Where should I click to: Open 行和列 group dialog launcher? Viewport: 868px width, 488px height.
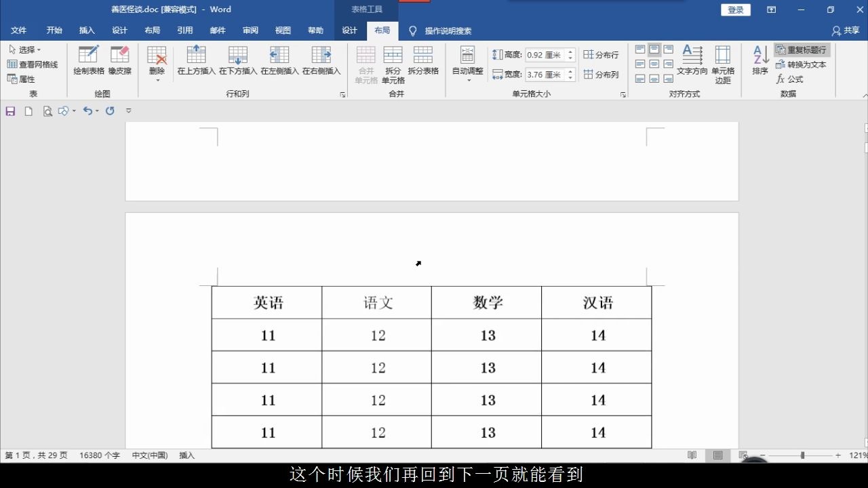point(342,95)
